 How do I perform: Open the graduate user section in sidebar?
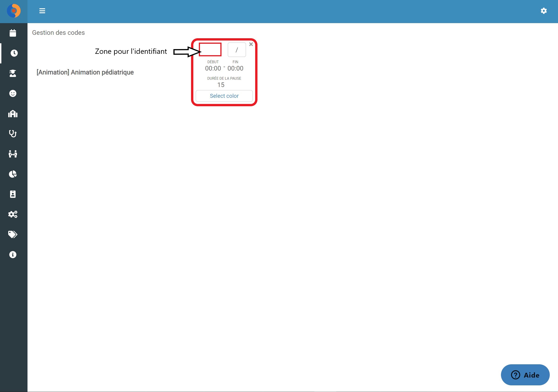pos(13,73)
